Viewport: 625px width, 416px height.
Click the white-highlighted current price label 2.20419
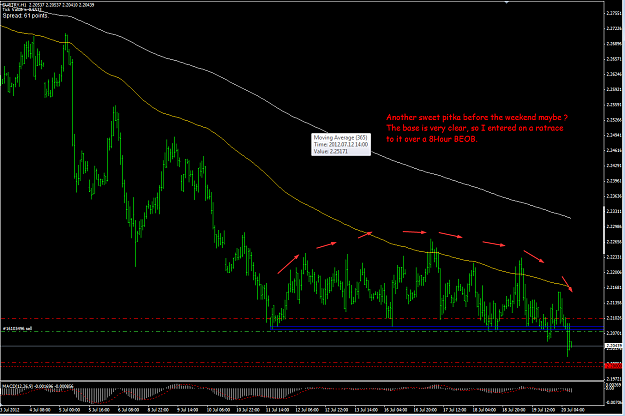tap(614, 346)
